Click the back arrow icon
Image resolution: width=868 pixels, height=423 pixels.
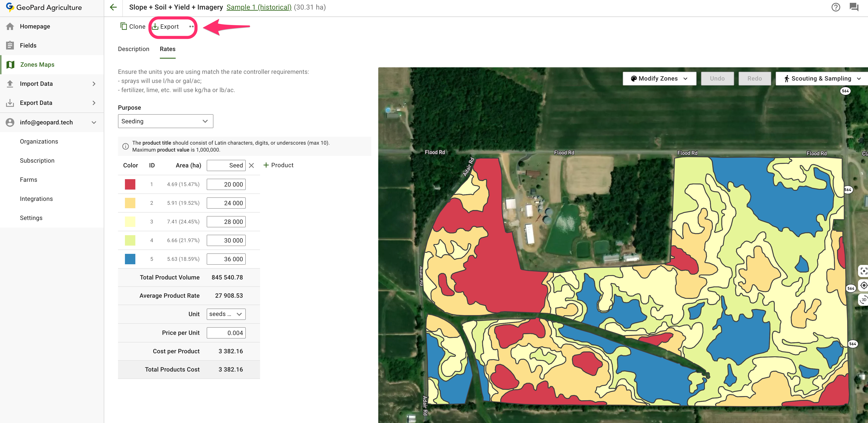pyautogui.click(x=113, y=7)
